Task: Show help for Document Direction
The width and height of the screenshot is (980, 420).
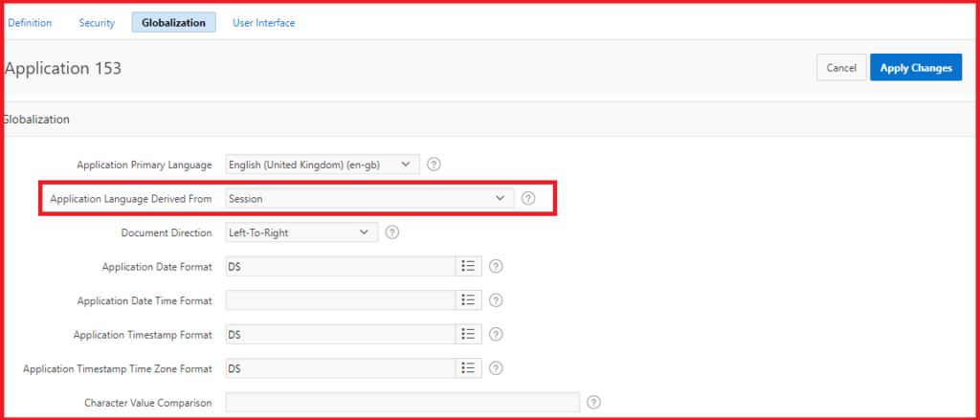Action: point(392,232)
